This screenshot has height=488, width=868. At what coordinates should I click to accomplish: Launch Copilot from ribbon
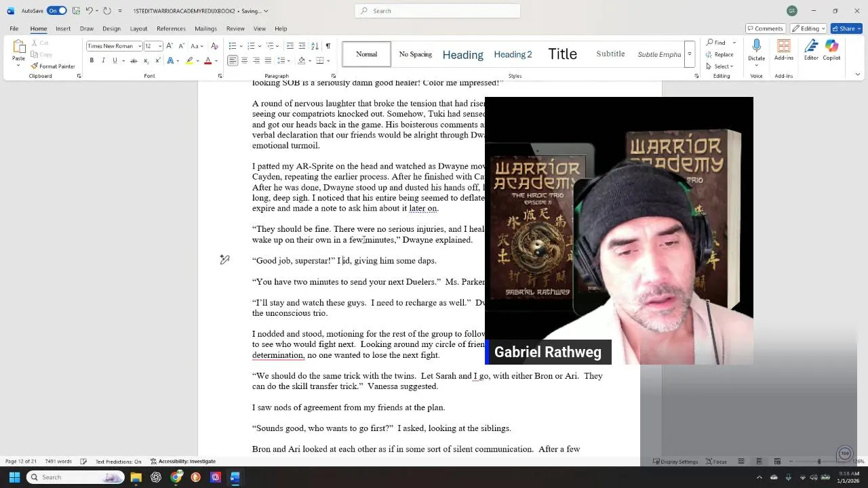pos(831,49)
